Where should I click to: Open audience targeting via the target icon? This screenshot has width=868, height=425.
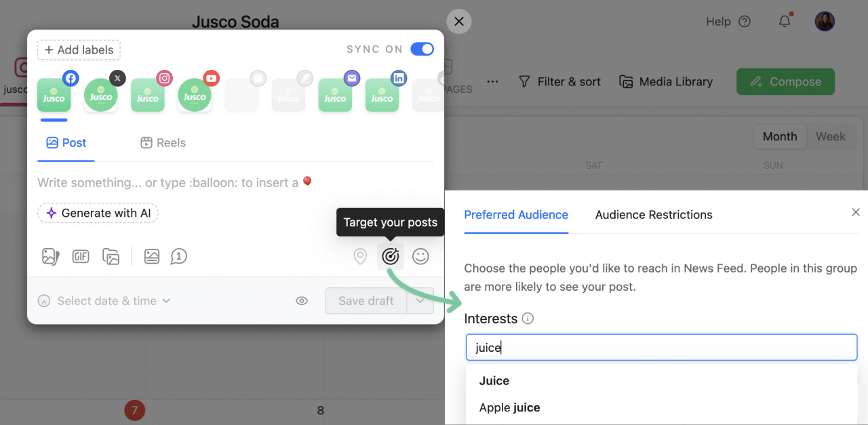tap(391, 256)
